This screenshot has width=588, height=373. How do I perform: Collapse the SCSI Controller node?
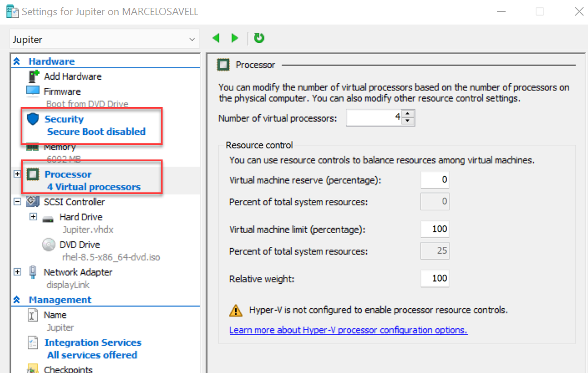click(x=17, y=202)
